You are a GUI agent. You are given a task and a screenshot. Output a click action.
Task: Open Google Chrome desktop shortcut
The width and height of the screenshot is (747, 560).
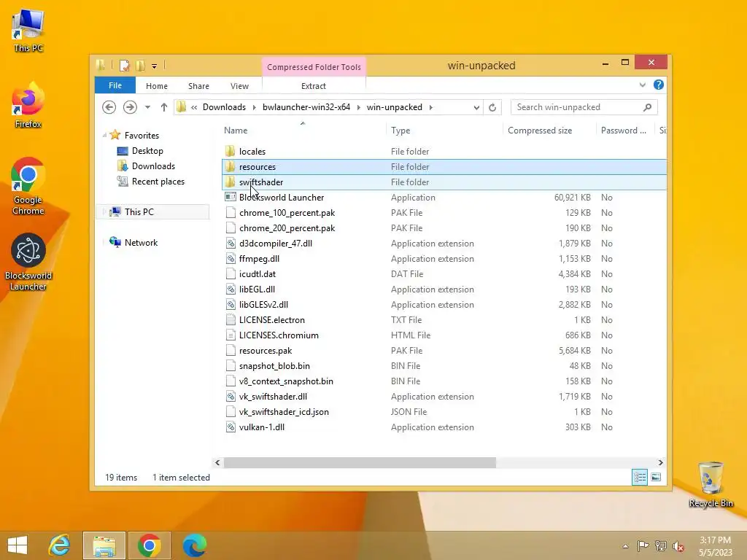click(28, 186)
